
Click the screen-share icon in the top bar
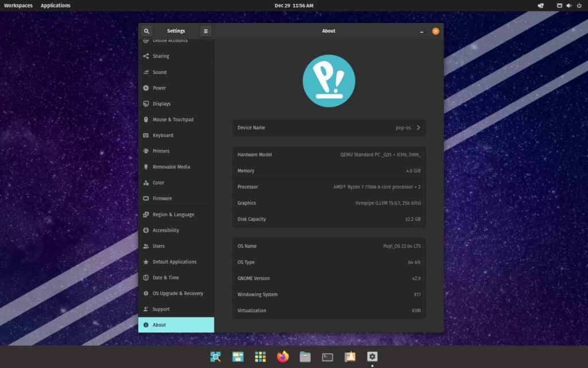[540, 5]
